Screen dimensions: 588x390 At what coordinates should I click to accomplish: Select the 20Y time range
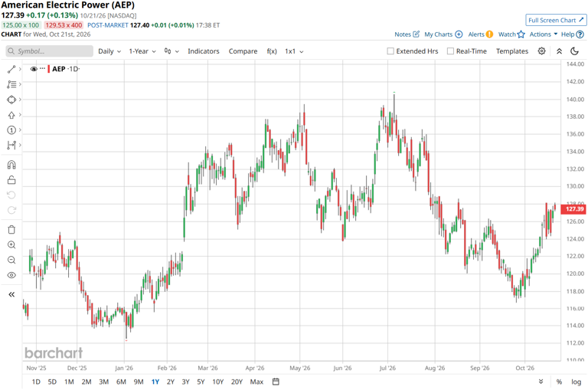(x=237, y=382)
